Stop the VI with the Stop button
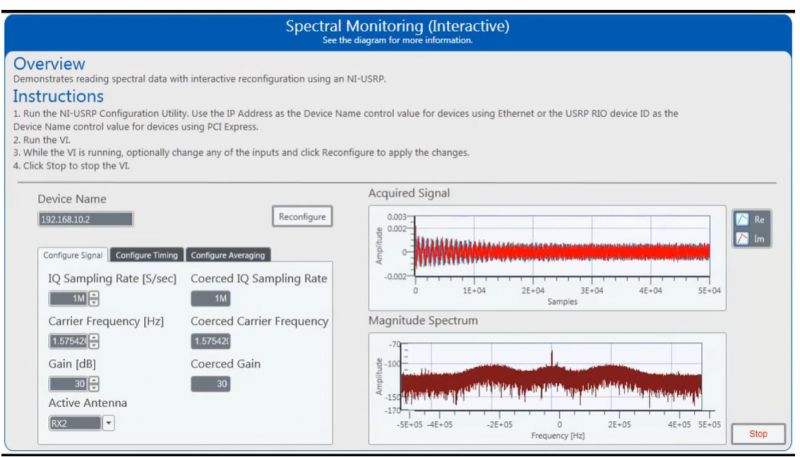The width and height of the screenshot is (800, 457). (x=758, y=434)
